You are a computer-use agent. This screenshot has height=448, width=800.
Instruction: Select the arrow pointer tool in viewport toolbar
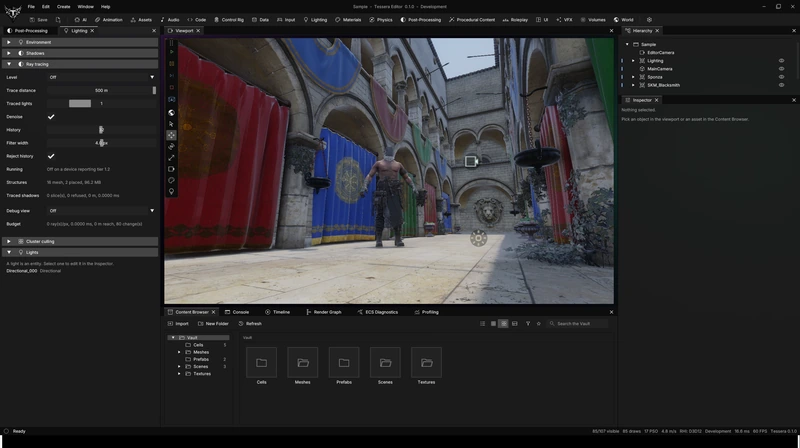tap(171, 124)
